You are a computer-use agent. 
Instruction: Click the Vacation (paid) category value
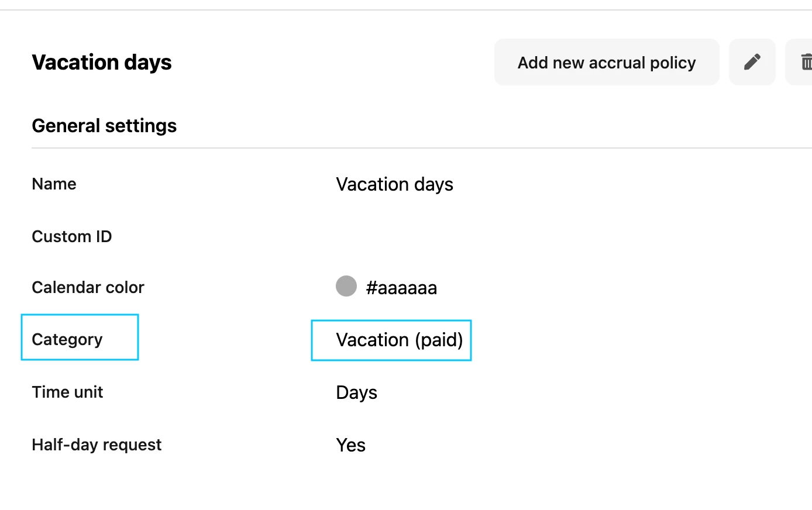(x=400, y=340)
